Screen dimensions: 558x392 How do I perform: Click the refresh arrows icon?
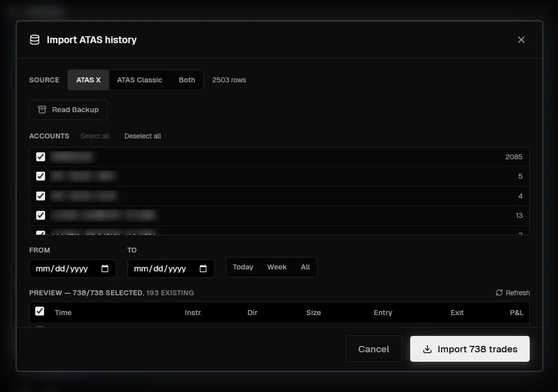coord(499,293)
